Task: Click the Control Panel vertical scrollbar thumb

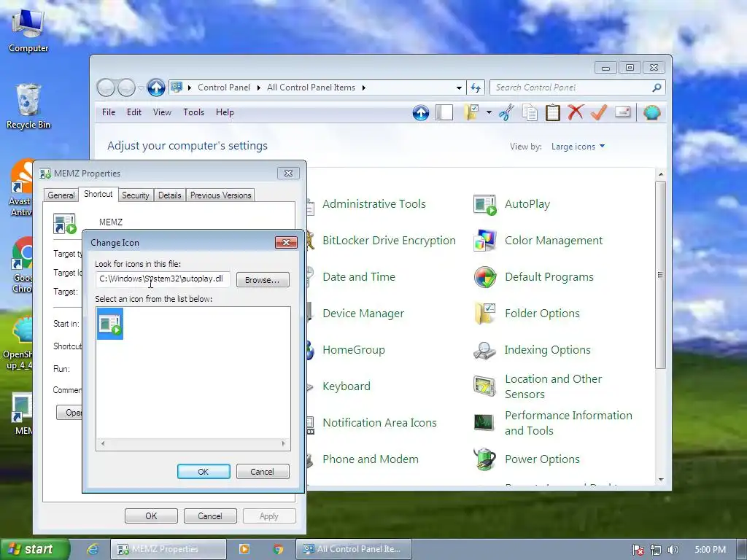Action: coord(660,275)
